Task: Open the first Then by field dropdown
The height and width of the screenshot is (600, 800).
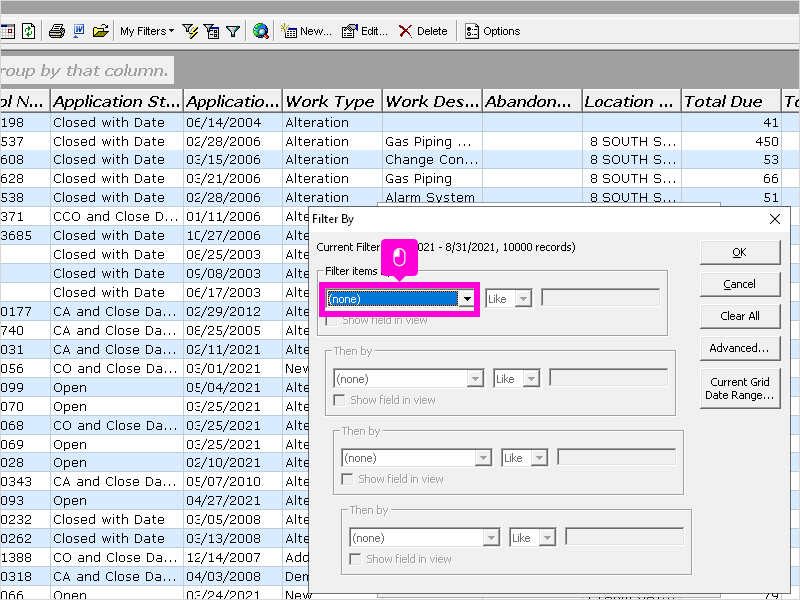Action: 475,379
